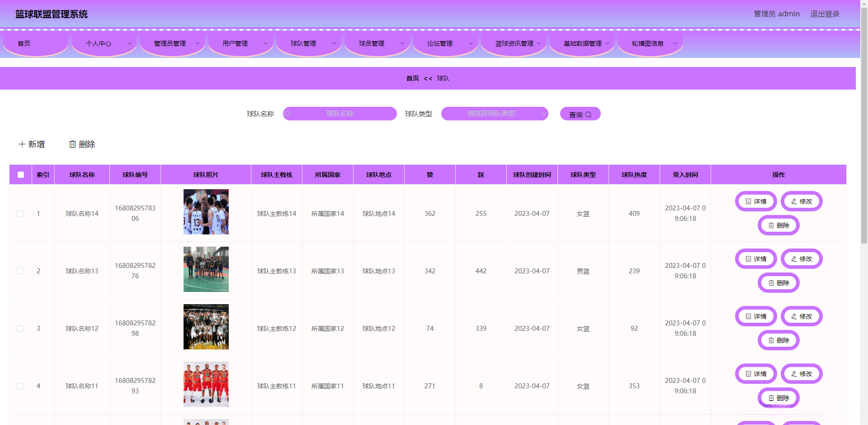
Task: Click the 球队热度 column header
Action: pos(634,175)
